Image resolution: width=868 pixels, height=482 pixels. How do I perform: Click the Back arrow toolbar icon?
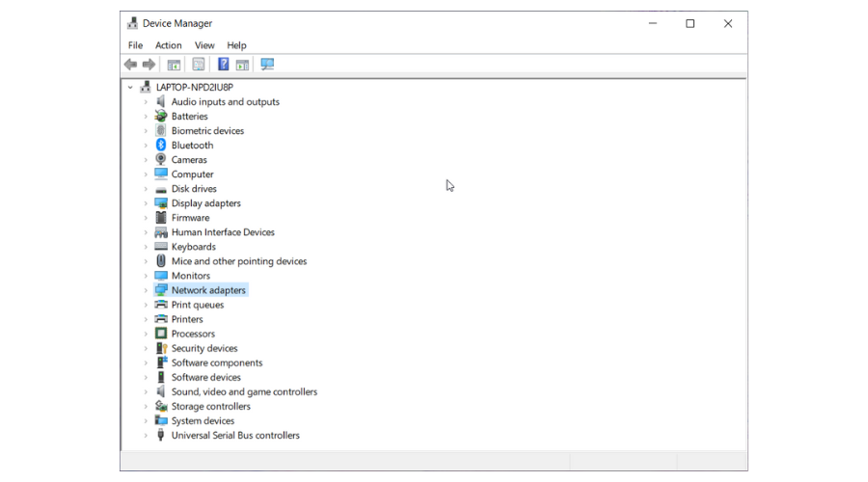tap(130, 65)
